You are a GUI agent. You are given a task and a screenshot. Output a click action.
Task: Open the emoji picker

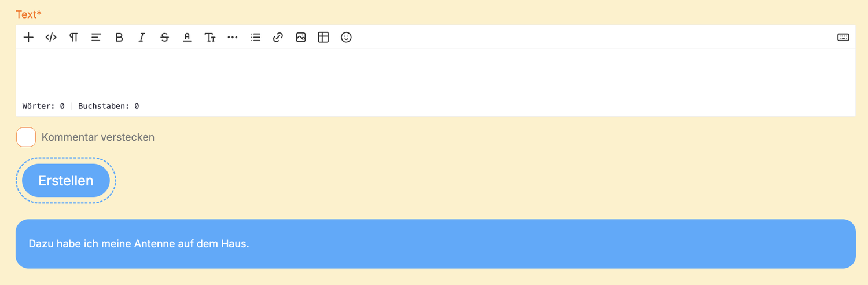pyautogui.click(x=346, y=38)
